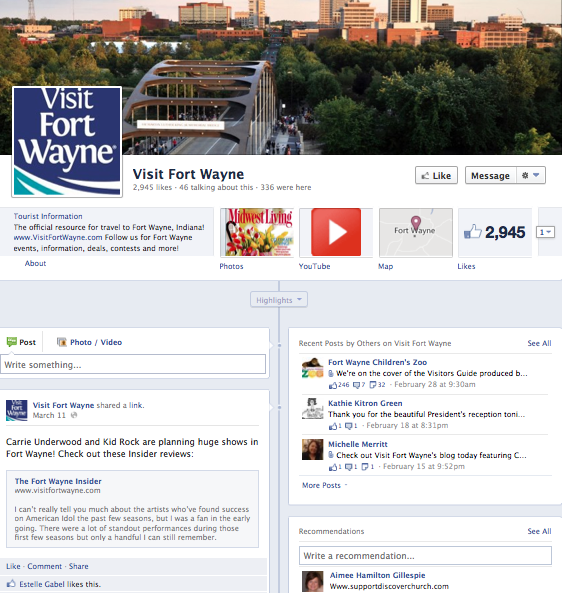The image size is (562, 593).
Task: Click the thumbs-up icon beside Estelle Gabel likes this
Action: point(11,584)
